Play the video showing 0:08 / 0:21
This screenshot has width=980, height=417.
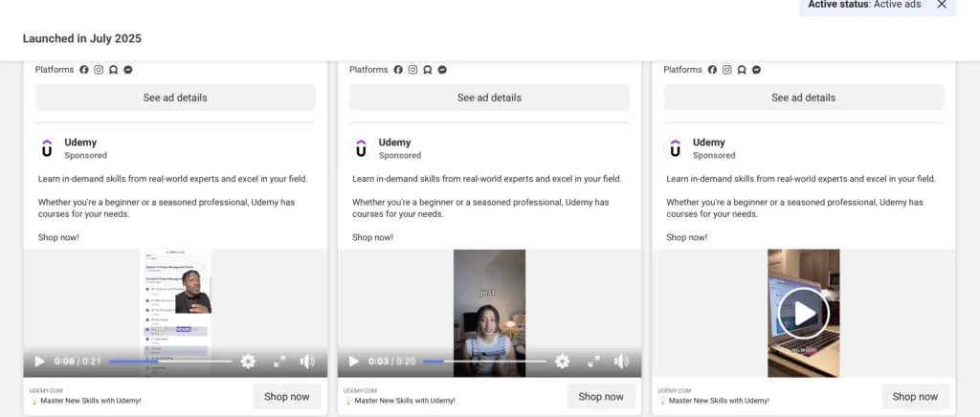tap(39, 362)
